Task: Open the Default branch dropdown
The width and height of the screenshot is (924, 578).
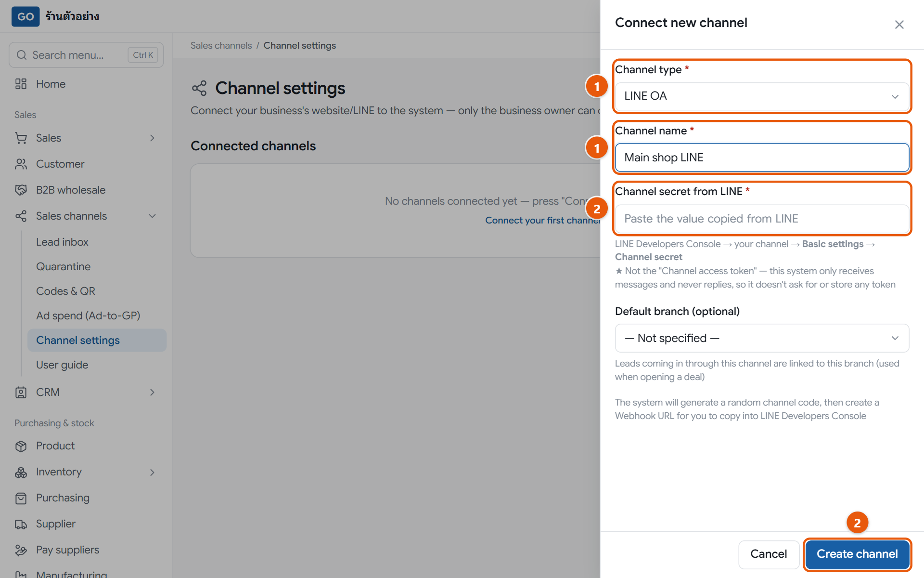Action: [x=762, y=338]
